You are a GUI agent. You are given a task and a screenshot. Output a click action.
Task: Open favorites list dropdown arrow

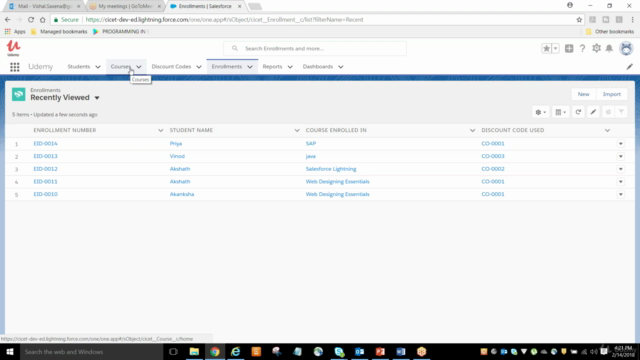(555, 49)
